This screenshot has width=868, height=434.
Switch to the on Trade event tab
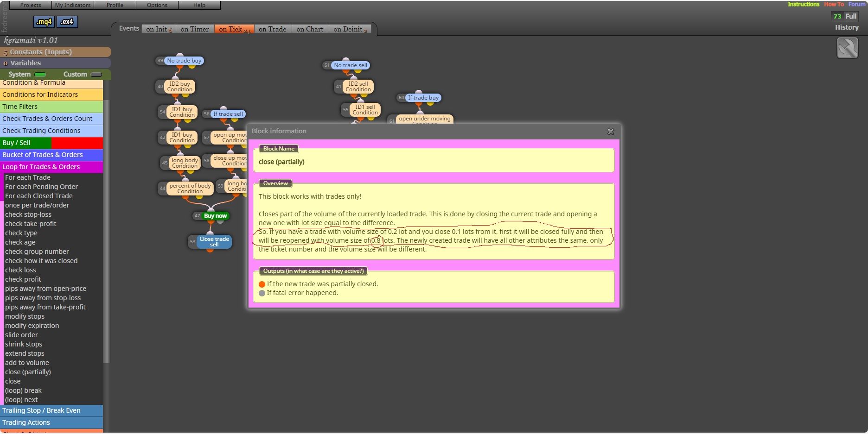[273, 29]
